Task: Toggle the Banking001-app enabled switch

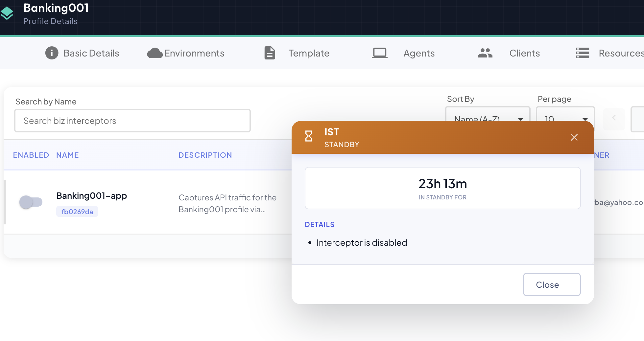Action: click(x=31, y=202)
